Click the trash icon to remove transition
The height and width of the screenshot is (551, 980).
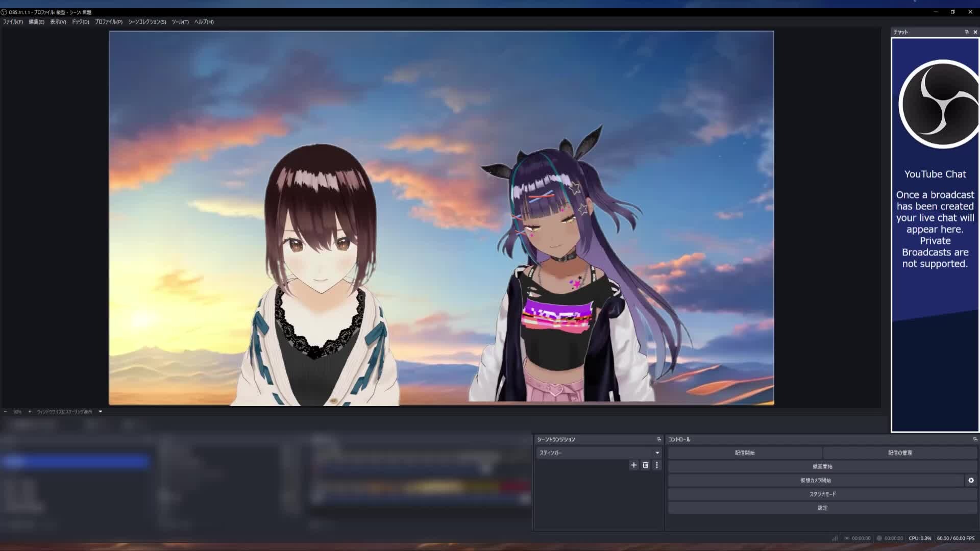point(645,465)
